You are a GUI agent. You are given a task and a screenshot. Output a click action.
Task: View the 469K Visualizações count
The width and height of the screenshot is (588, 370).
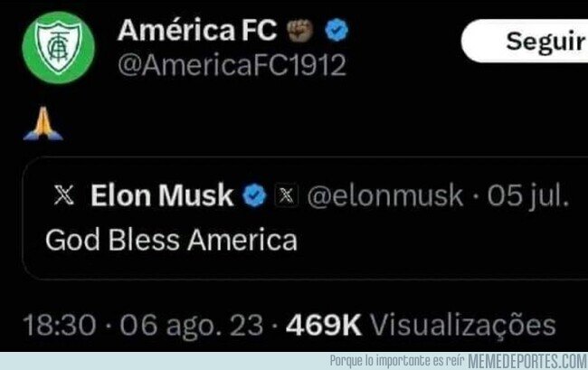click(x=421, y=325)
